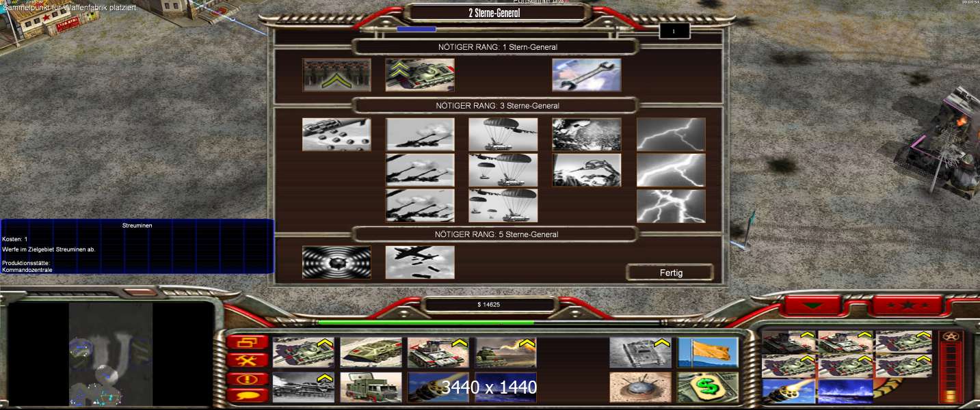Click the available points counter showing 1
The width and height of the screenshot is (980, 410).
(674, 31)
